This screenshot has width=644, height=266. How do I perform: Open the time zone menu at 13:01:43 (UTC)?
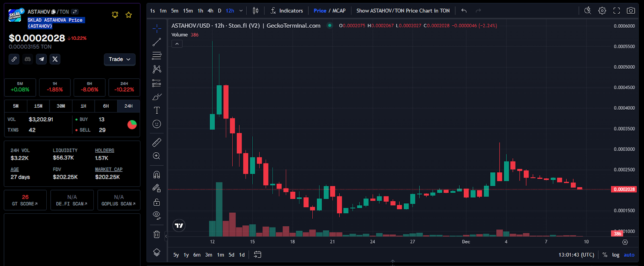(576, 255)
